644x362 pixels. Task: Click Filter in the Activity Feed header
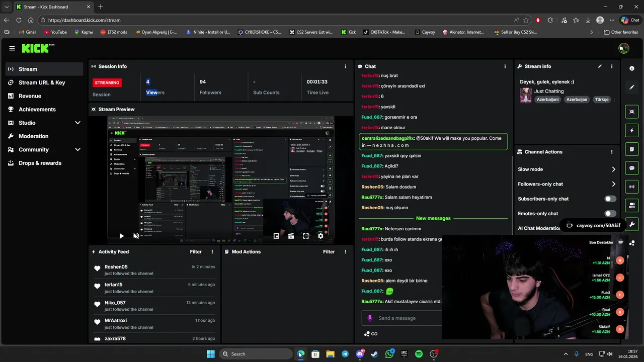point(196,252)
